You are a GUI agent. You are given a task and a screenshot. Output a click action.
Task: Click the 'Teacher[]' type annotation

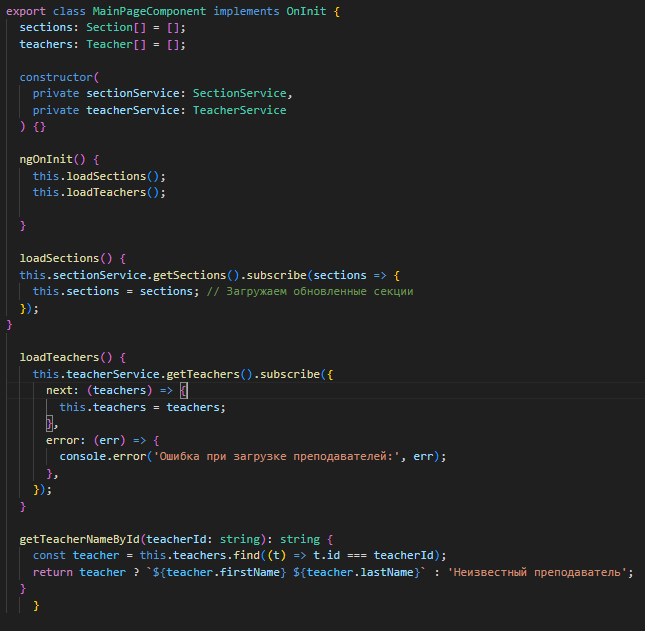tap(116, 44)
